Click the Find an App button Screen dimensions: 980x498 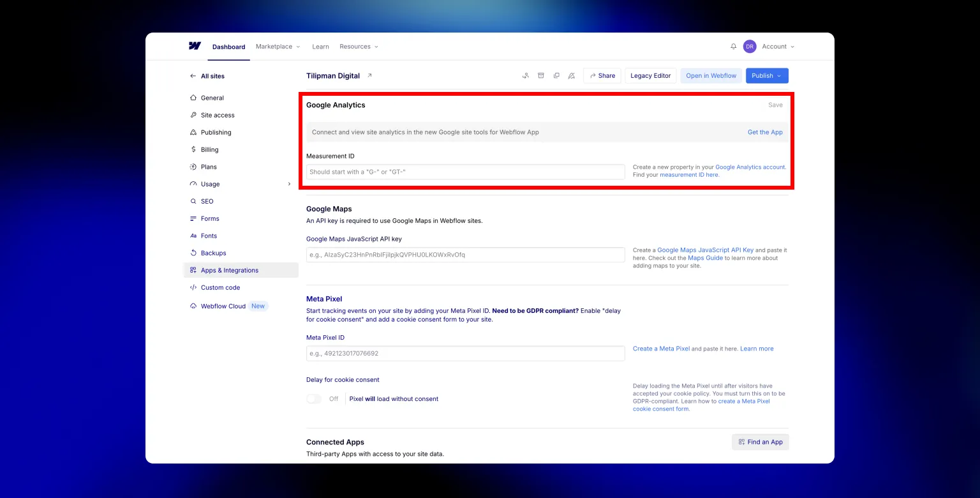point(761,442)
